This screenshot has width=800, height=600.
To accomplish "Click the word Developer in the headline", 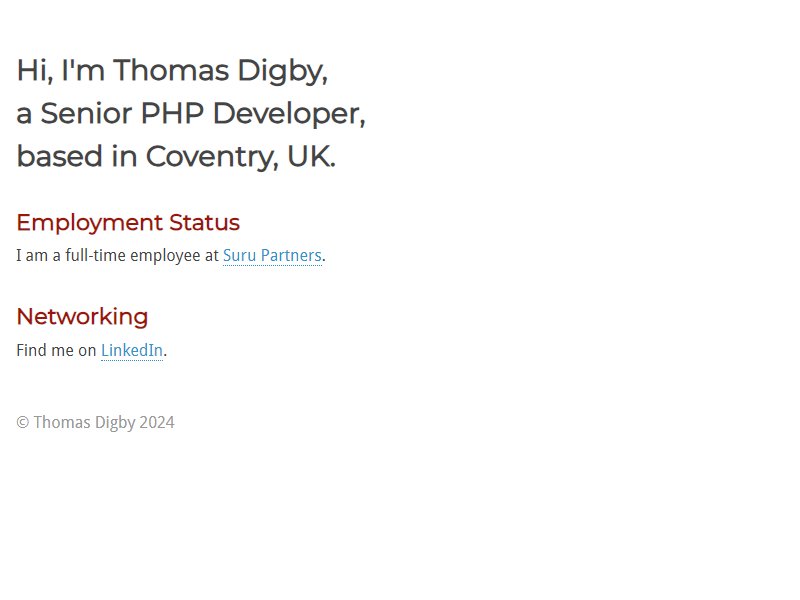I will pos(289,113).
